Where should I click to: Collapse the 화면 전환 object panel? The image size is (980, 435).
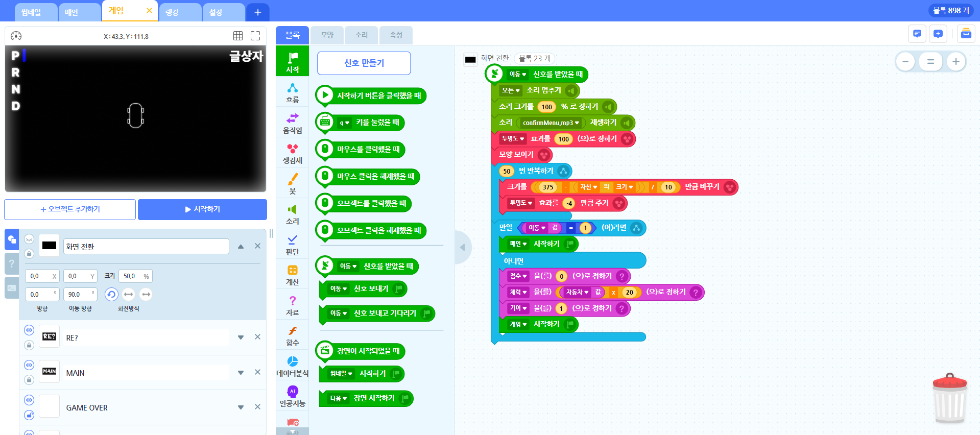coord(241,247)
